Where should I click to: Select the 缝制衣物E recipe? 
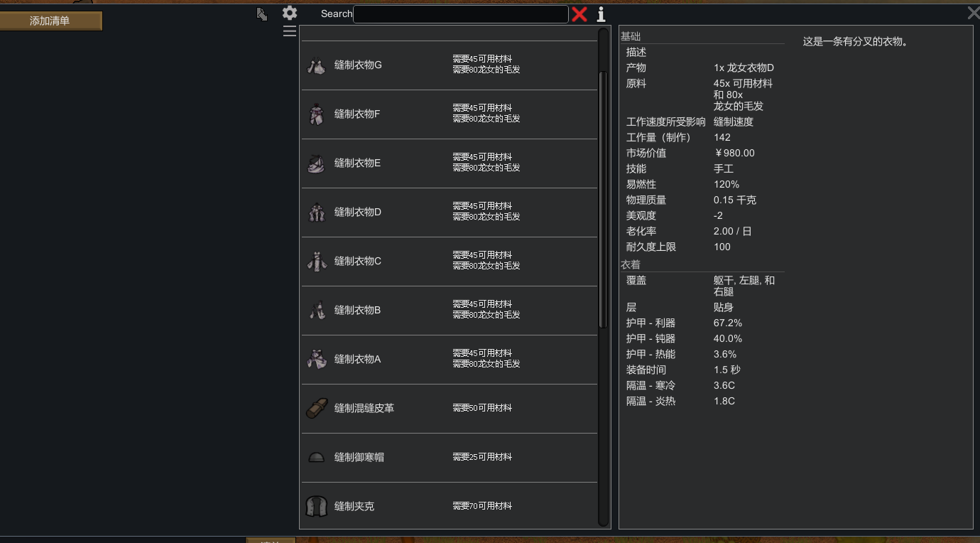[357, 163]
